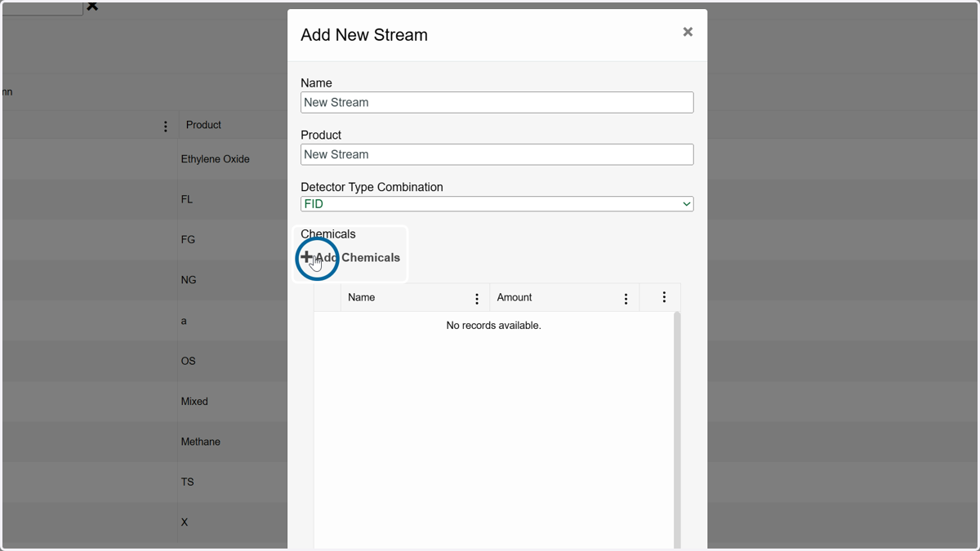
Task: Click the Product column header in background table
Action: click(x=203, y=125)
